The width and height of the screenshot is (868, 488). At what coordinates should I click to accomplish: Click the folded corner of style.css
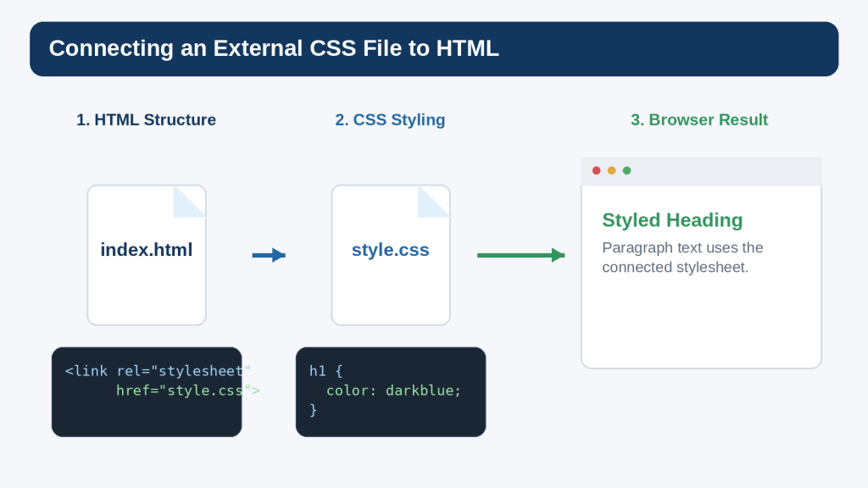coord(433,202)
